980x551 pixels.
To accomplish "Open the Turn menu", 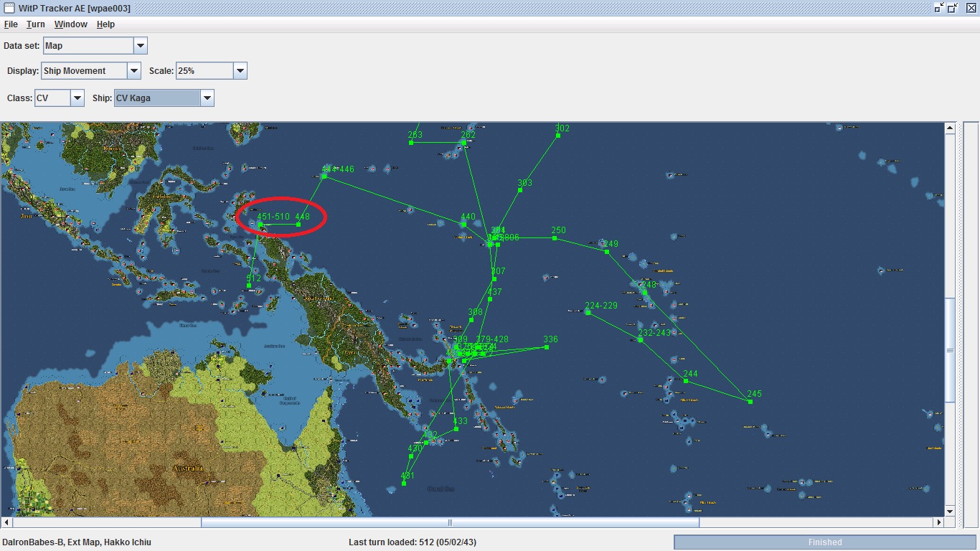I will [36, 24].
